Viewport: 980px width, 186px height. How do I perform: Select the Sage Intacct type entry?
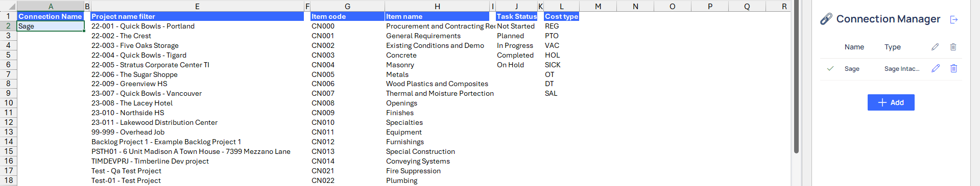pyautogui.click(x=902, y=69)
